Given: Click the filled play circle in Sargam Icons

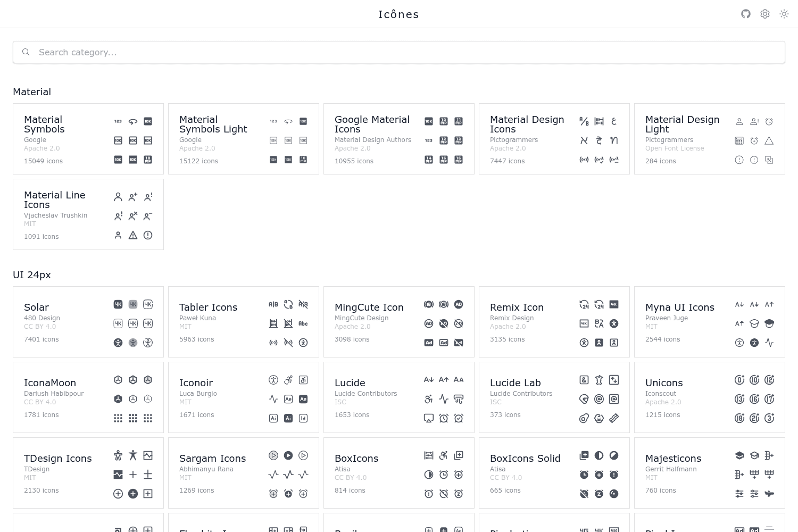Looking at the screenshot, I should (x=288, y=455).
